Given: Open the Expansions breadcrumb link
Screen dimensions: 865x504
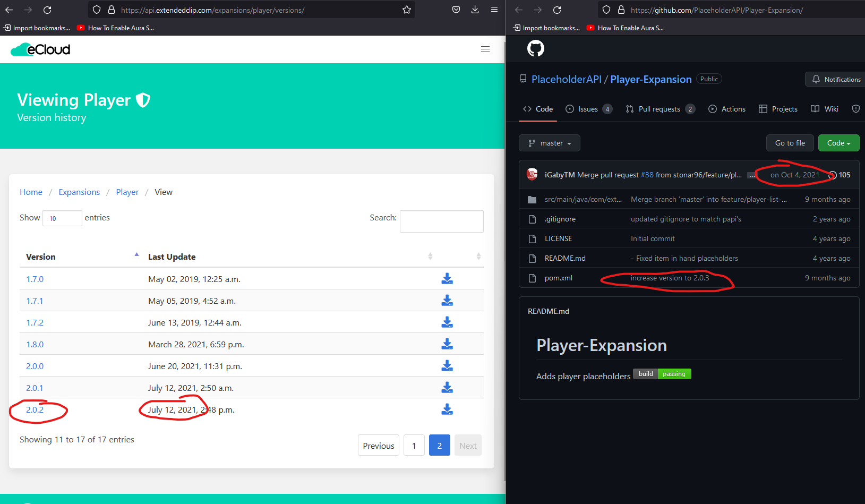Looking at the screenshot, I should (x=79, y=192).
